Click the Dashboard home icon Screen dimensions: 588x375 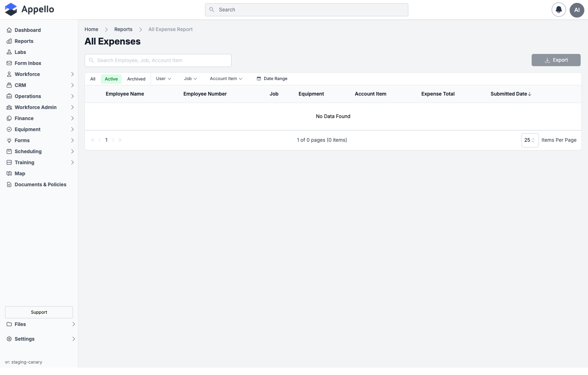[9, 30]
